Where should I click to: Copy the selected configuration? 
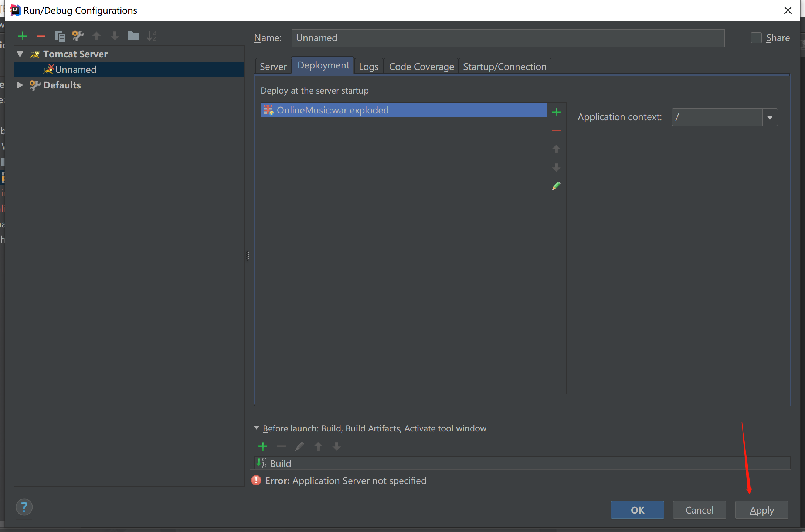click(60, 36)
